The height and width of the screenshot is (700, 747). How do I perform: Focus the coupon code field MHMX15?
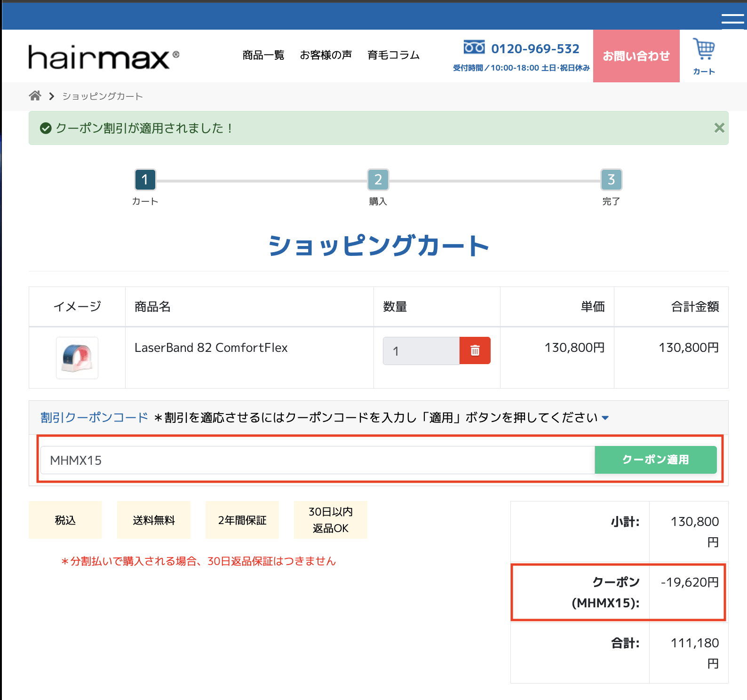coord(318,460)
